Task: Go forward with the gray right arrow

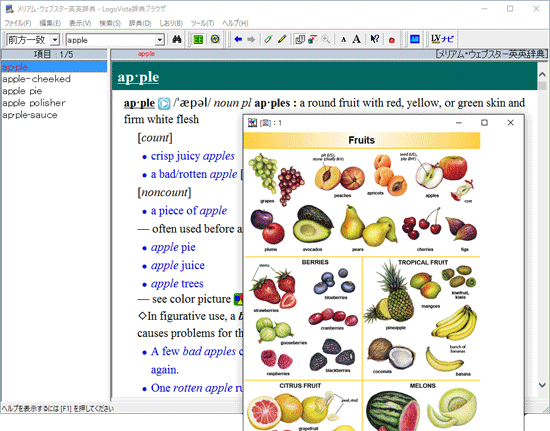Action: (251, 39)
